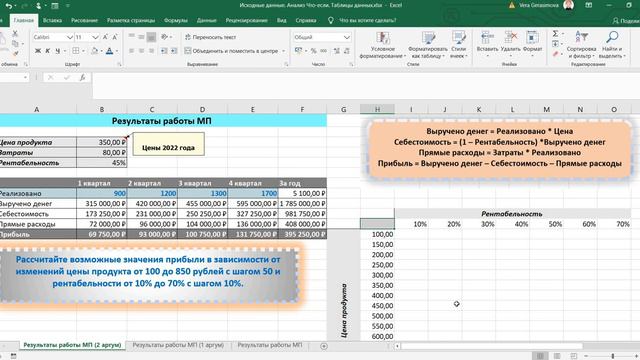Expand Merge & Center dropdown arrow
The height and width of the screenshot is (360, 640).
(284, 51)
